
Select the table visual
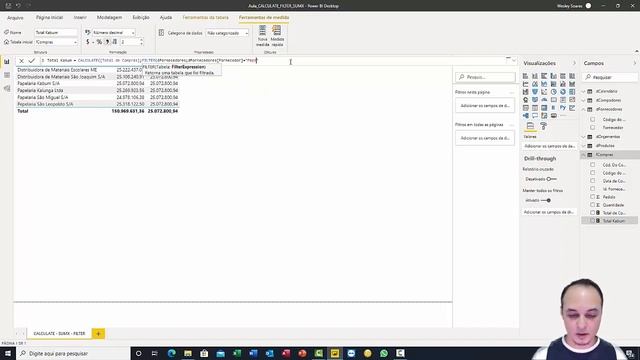(x=535, y=108)
